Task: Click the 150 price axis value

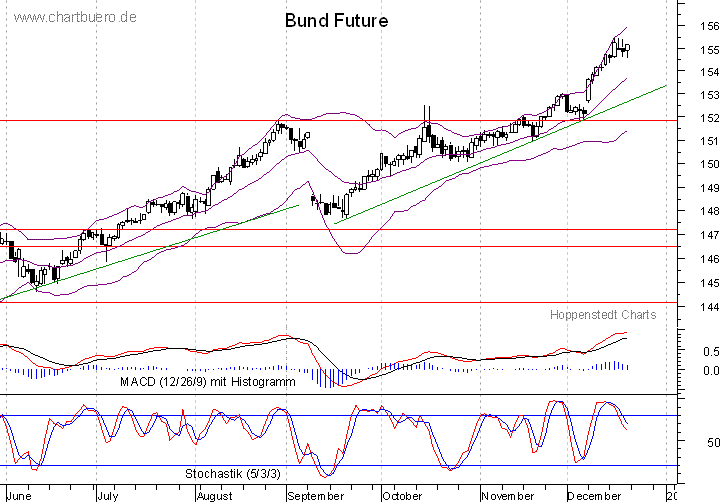Action: point(709,164)
